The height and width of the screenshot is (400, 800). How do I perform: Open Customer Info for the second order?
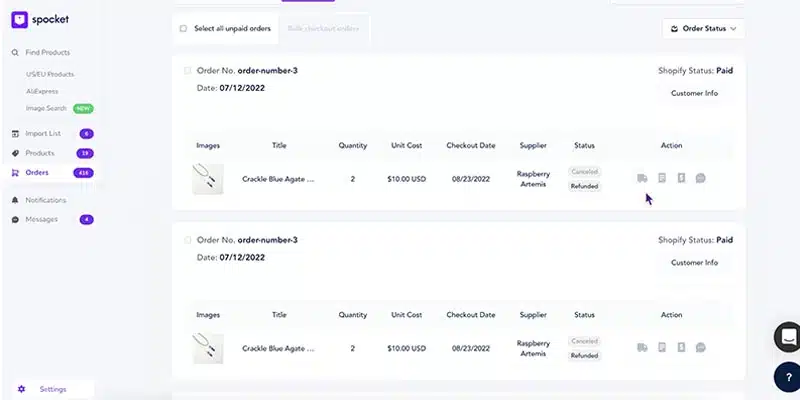[694, 263]
